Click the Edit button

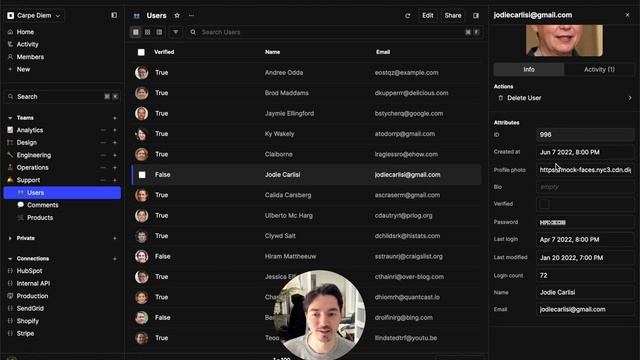(427, 16)
